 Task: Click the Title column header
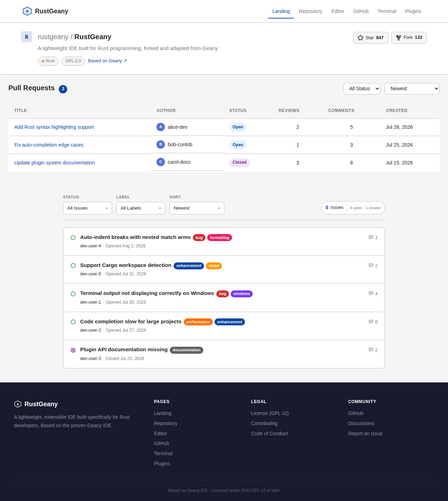point(21,111)
